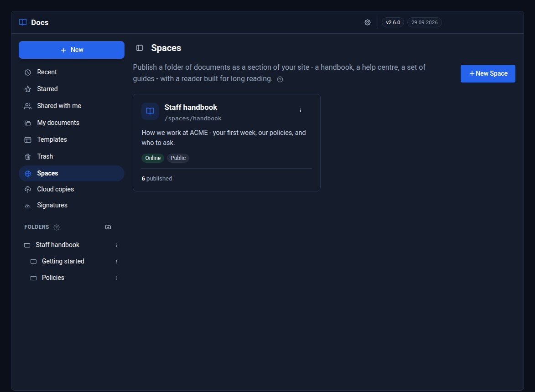Open settings via the gear icon
The height and width of the screenshot is (392, 535).
(368, 22)
